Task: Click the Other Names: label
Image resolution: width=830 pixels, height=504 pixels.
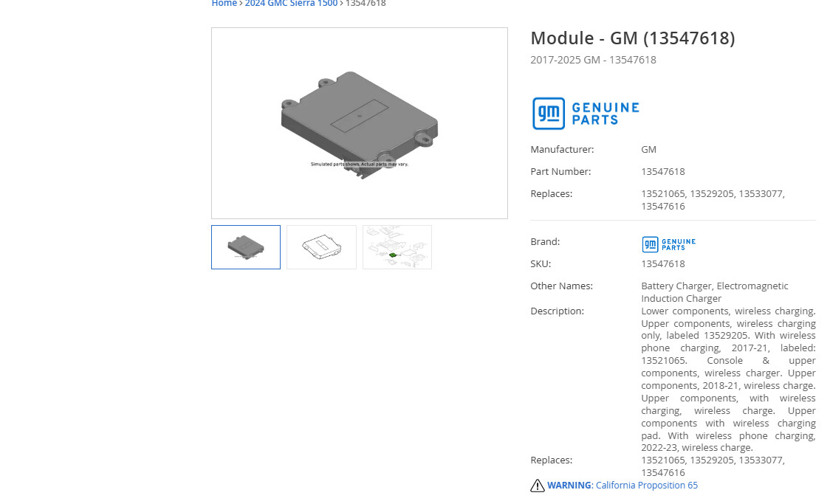Action: 562,286
